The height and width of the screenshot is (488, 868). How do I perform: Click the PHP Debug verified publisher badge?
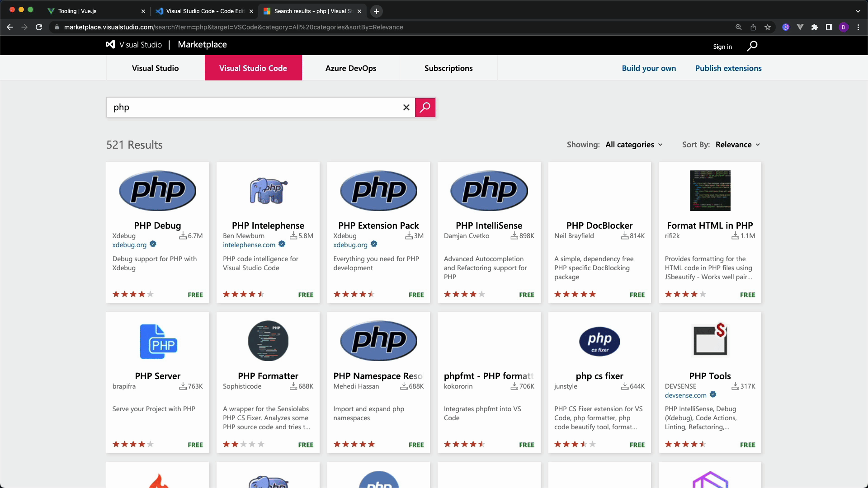pyautogui.click(x=153, y=244)
